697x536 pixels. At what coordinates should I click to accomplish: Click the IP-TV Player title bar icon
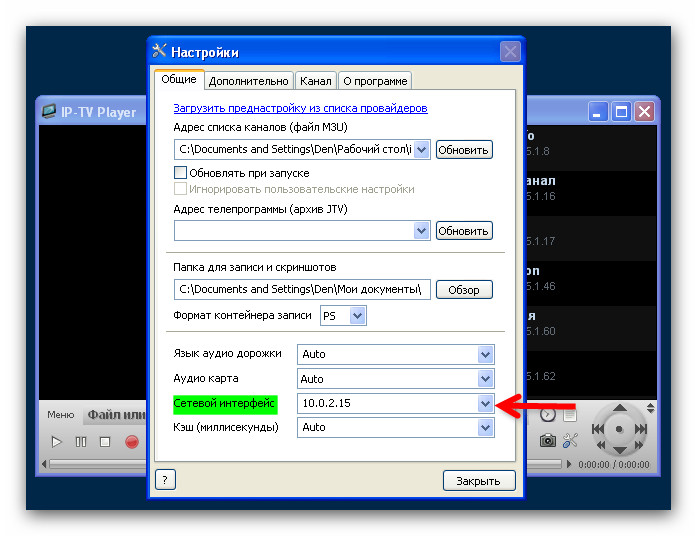point(49,111)
